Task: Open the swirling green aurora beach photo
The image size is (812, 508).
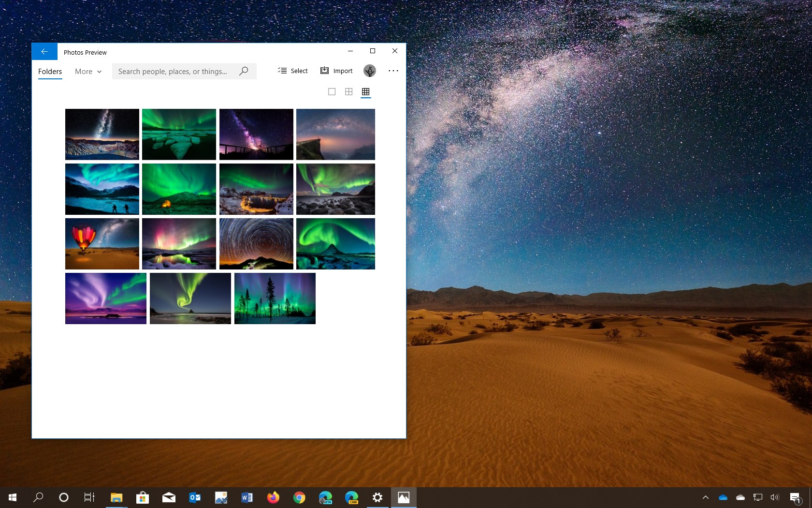Action: 190,299
